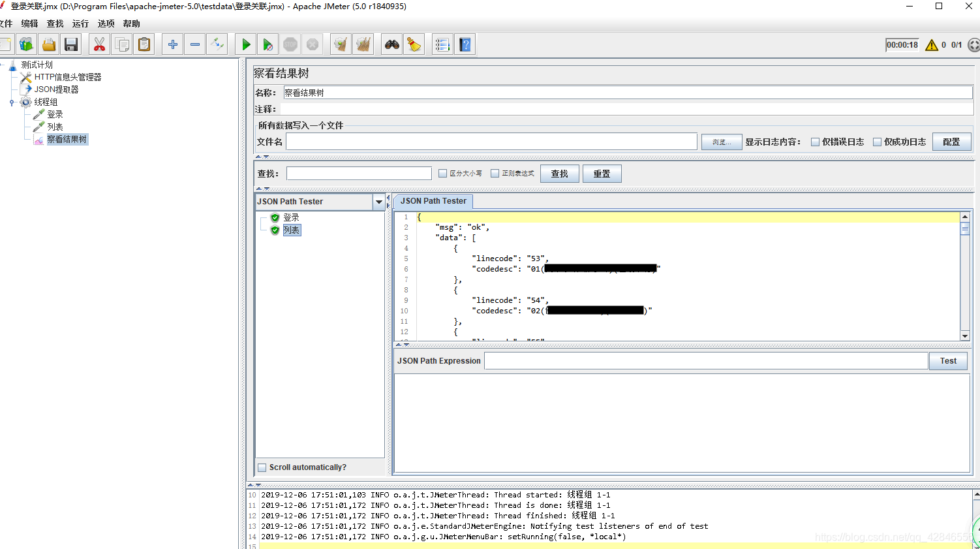Select the 列表 sampler in test plan tree

(x=55, y=127)
